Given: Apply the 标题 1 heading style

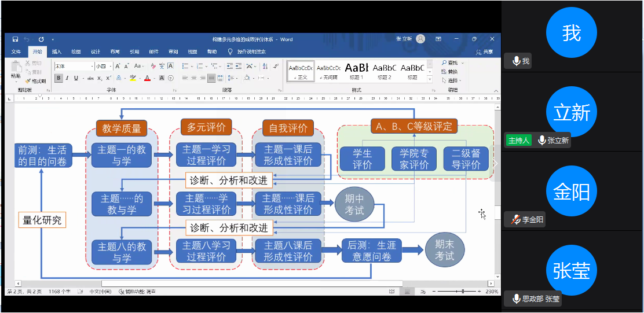Looking at the screenshot, I should click(357, 71).
